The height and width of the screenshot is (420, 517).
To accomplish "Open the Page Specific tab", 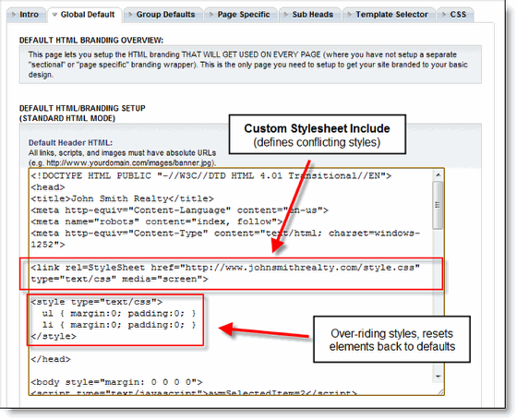I will pyautogui.click(x=241, y=15).
